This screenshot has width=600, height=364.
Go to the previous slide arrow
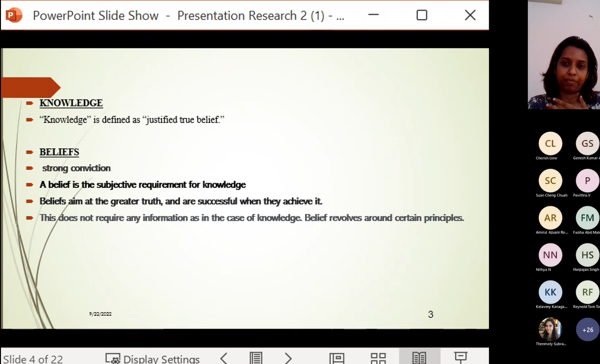[224, 358]
